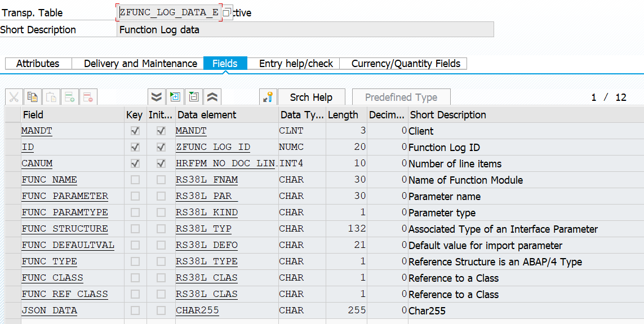Open the ZFUNC_LOG_ID data element link
Image resolution: width=644 pixels, height=324 pixels.
click(213, 147)
